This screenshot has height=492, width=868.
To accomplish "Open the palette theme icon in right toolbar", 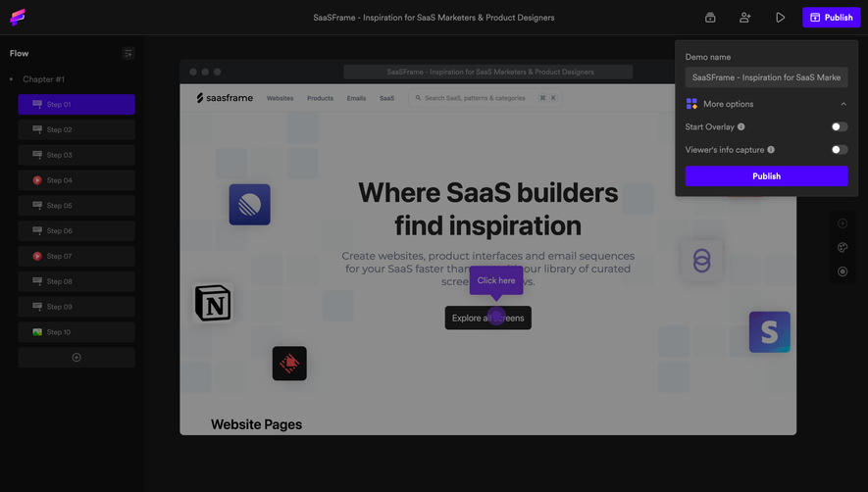I will click(x=842, y=247).
